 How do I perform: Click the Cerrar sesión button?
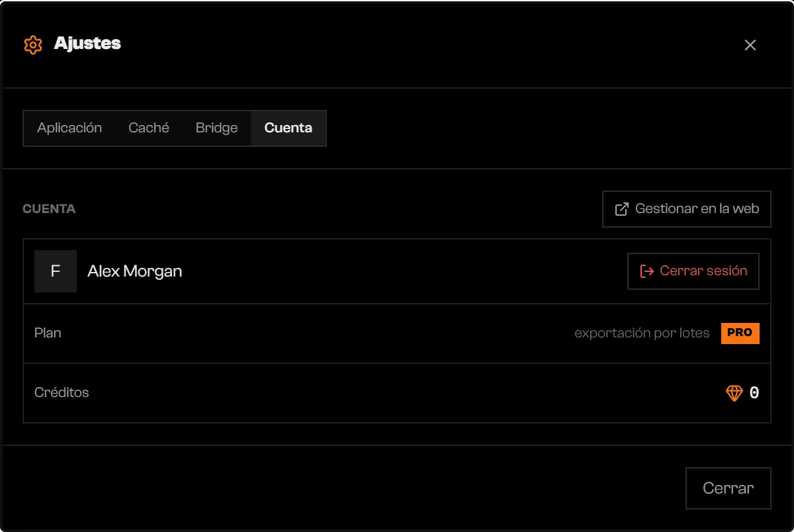(x=693, y=271)
